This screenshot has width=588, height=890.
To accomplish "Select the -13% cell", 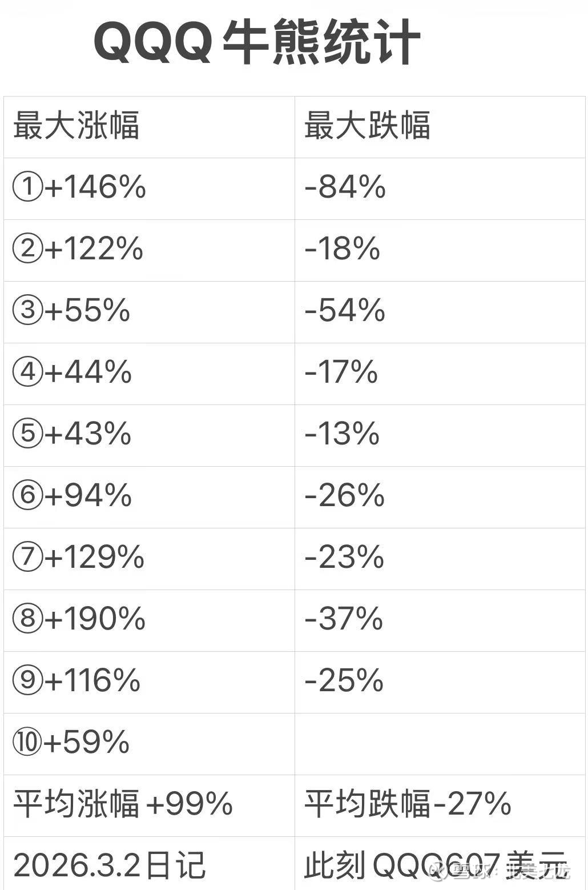I will (342, 434).
